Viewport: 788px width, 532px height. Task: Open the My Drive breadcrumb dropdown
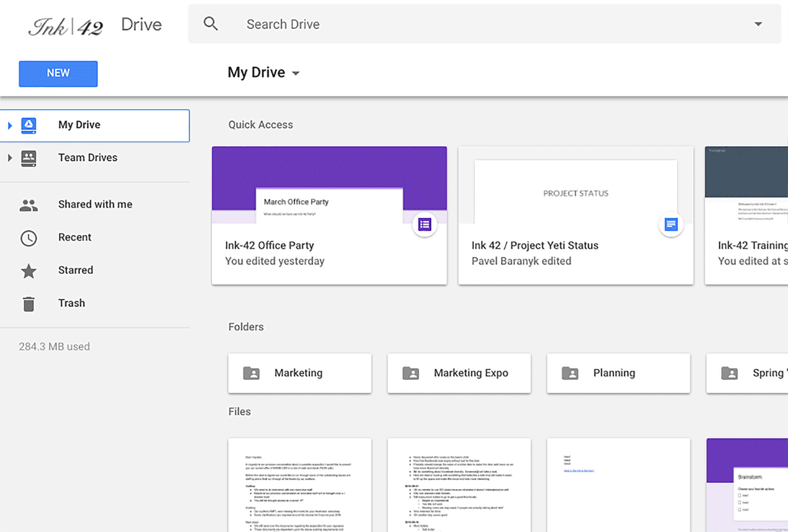(296, 72)
